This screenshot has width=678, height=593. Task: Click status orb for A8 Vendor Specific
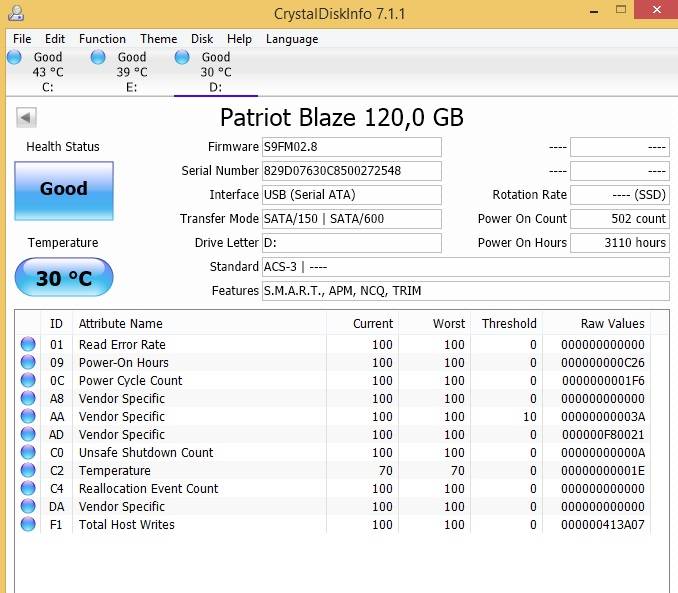pyautogui.click(x=28, y=398)
